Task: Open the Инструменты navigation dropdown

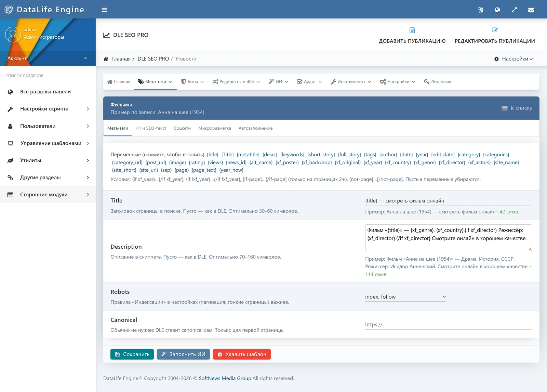Action: 351,82
